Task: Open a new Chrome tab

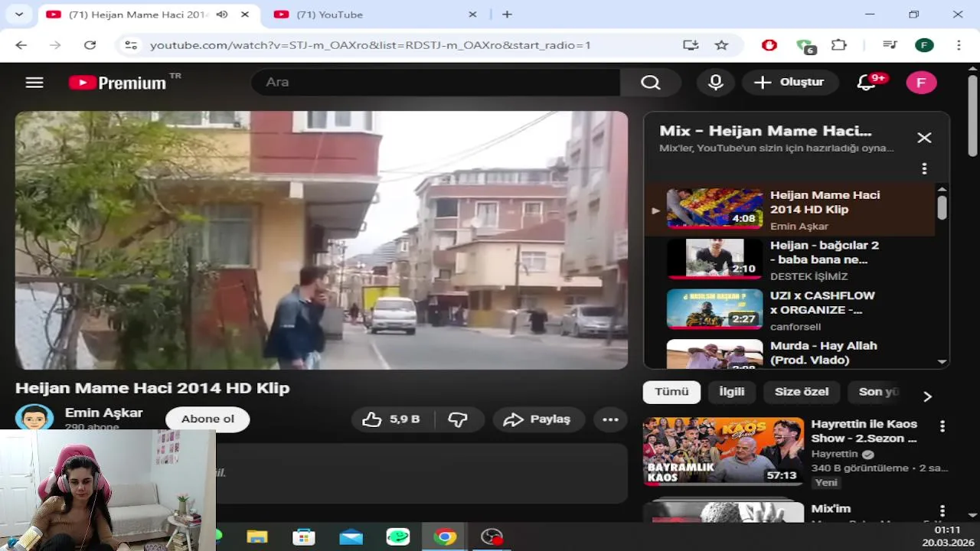Action: [x=507, y=15]
